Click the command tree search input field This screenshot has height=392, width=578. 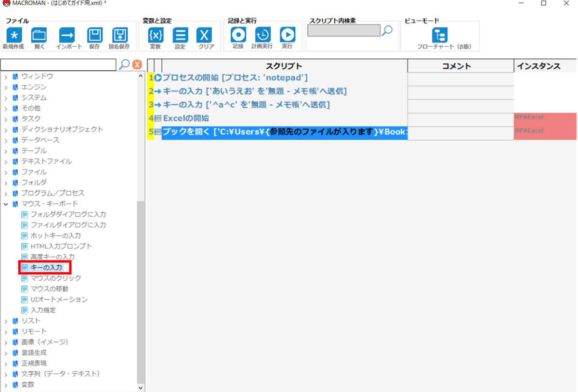click(58, 65)
